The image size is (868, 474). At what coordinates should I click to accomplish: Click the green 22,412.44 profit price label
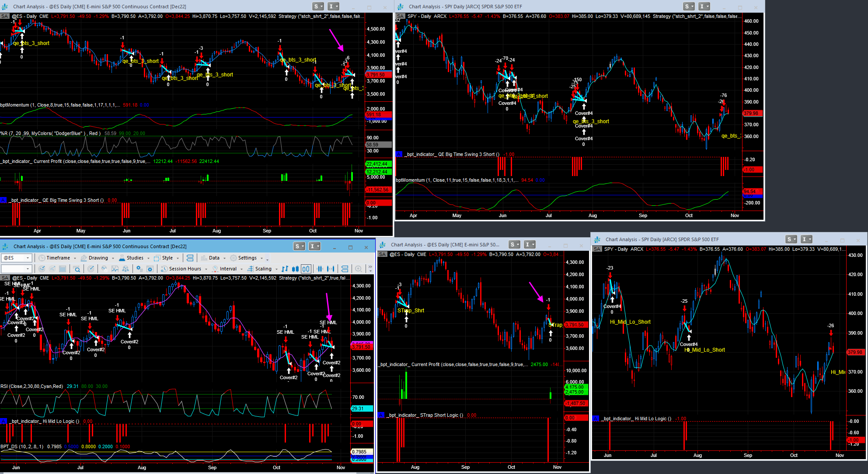[x=377, y=164]
